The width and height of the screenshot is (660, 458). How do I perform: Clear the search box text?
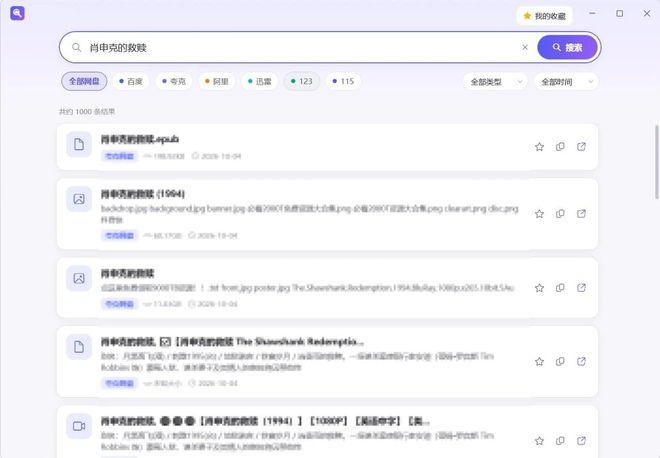pos(525,47)
